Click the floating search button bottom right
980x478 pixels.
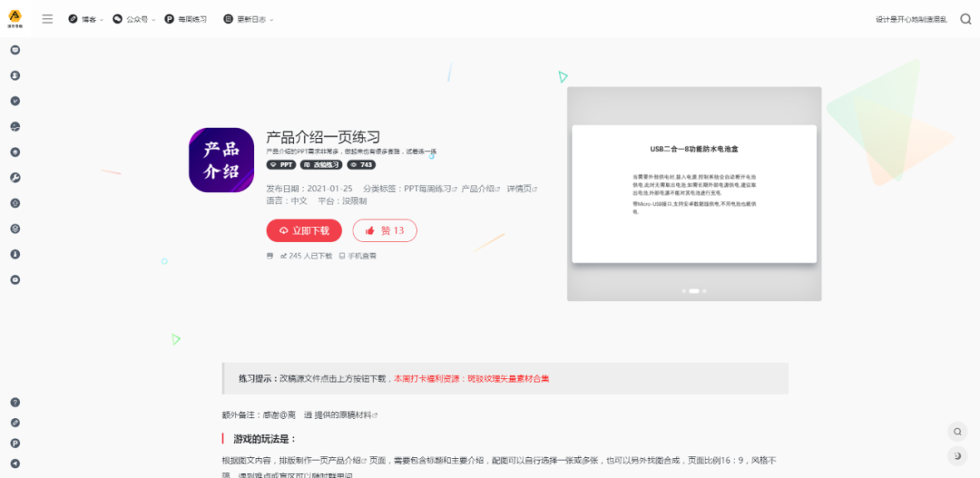957,432
